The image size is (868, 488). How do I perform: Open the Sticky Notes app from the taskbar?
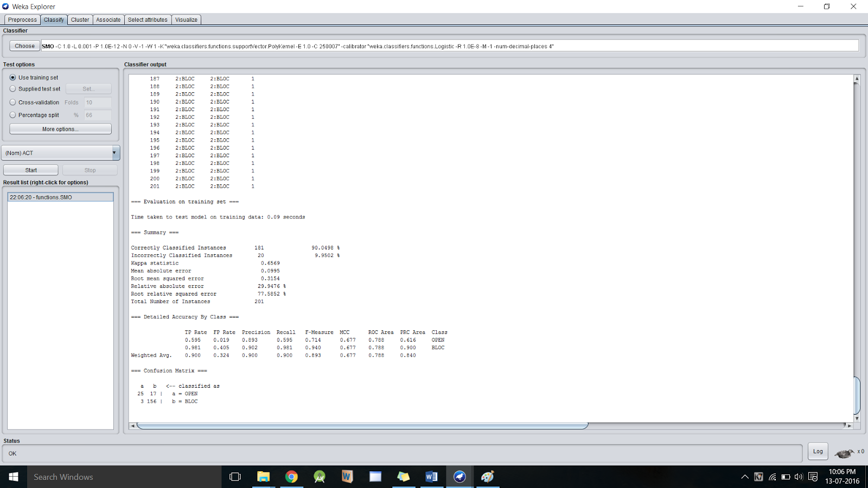tap(404, 477)
